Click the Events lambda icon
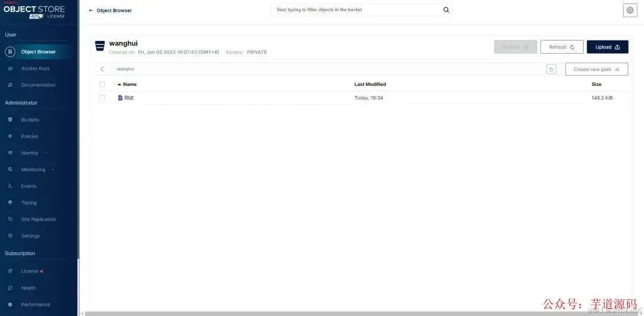Viewport: 644px width, 316px height. [10, 186]
